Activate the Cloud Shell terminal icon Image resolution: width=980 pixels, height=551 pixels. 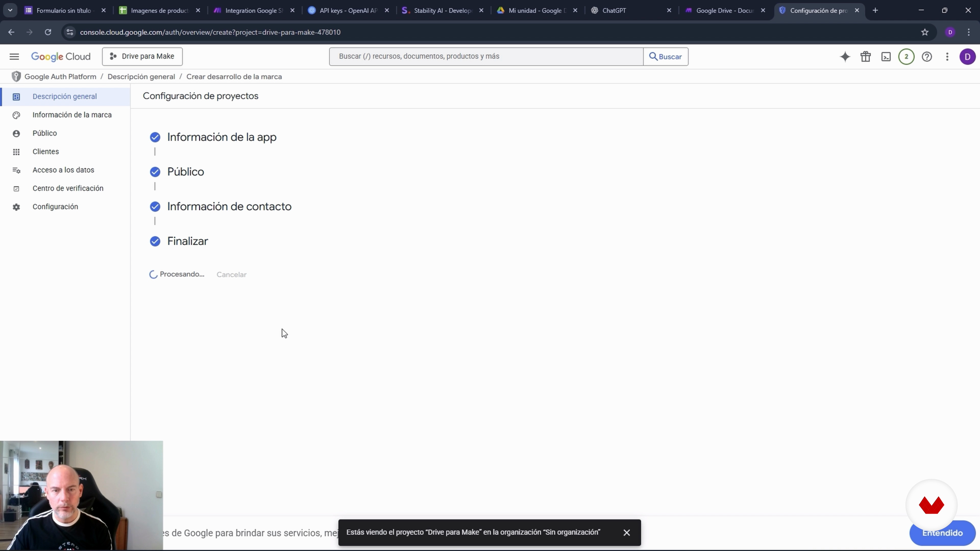(x=886, y=57)
